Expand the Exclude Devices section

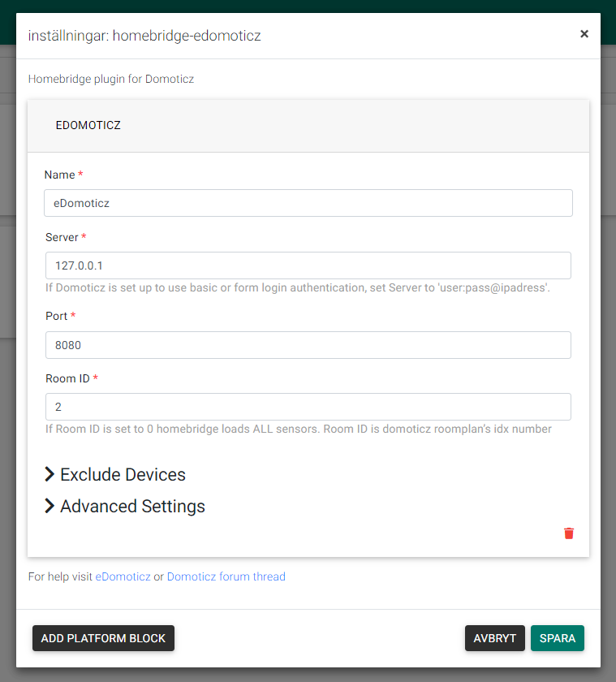coord(115,474)
